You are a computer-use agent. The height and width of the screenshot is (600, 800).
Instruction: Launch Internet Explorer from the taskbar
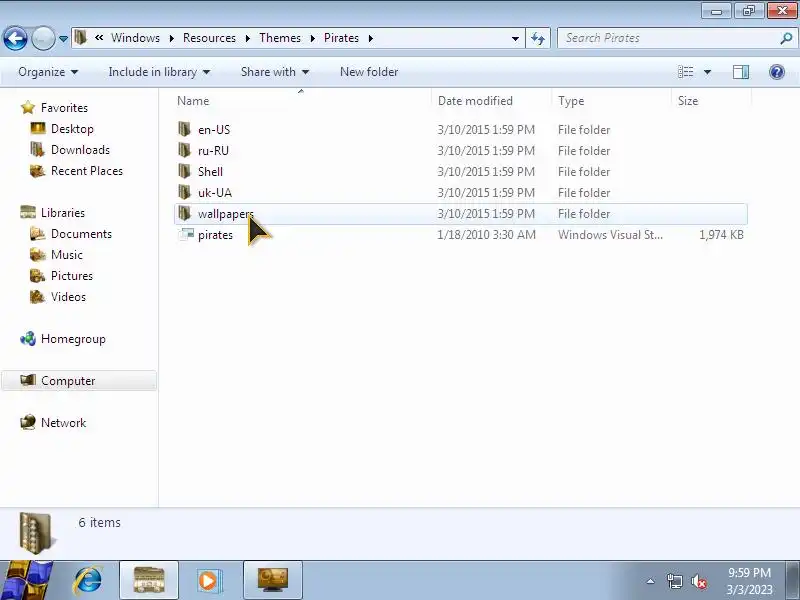88,580
